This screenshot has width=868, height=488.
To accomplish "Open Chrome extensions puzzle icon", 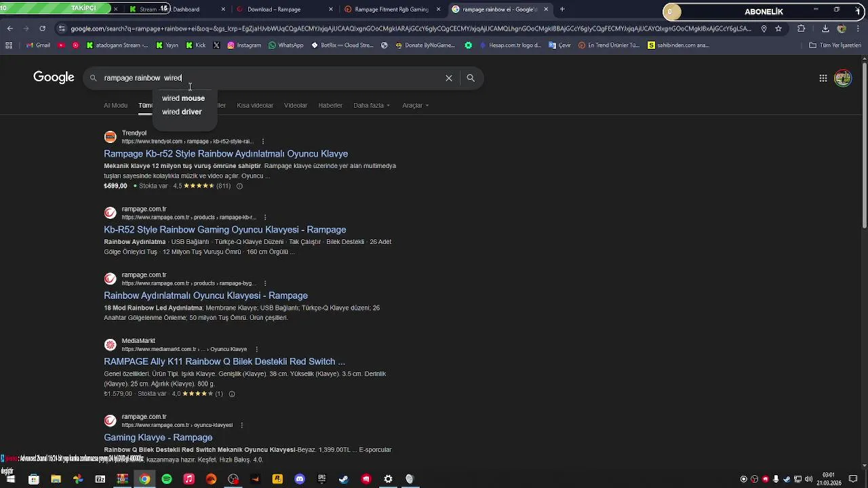I will click(x=802, y=28).
